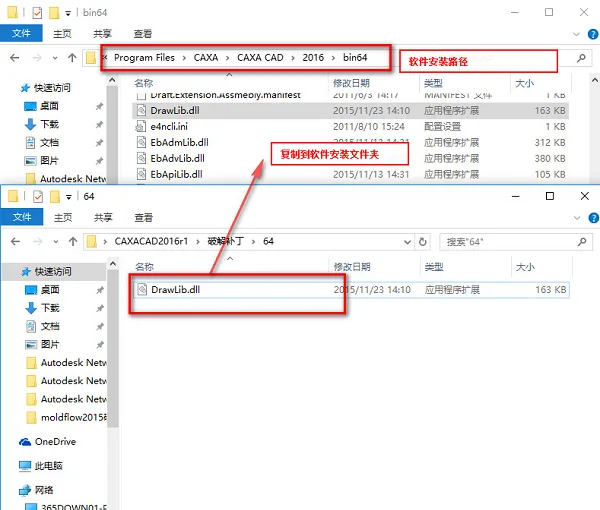Click scroll-up arrow of 64 window sidebar
The height and width of the screenshot is (510, 600).
coord(113,264)
